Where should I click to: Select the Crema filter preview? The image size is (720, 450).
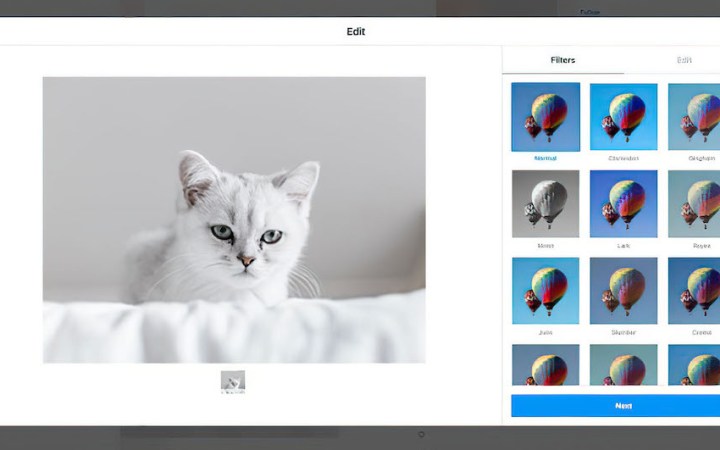(694, 291)
